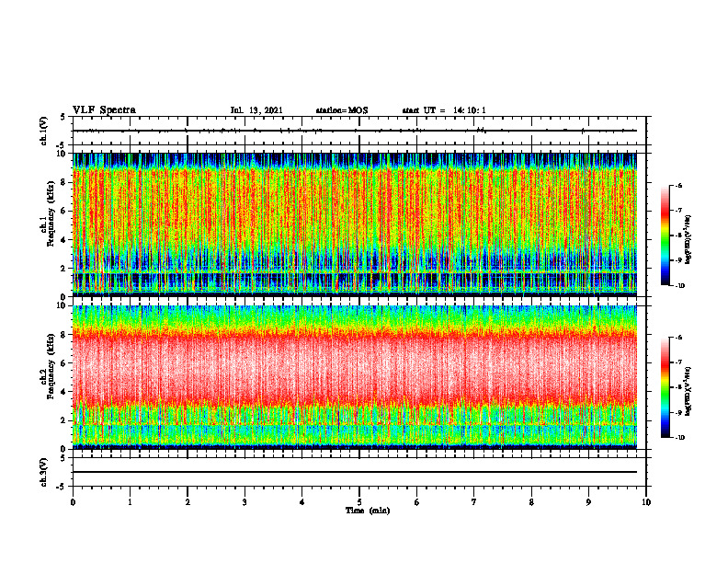Click the ch.3 flat voltage trace

pos(355,472)
